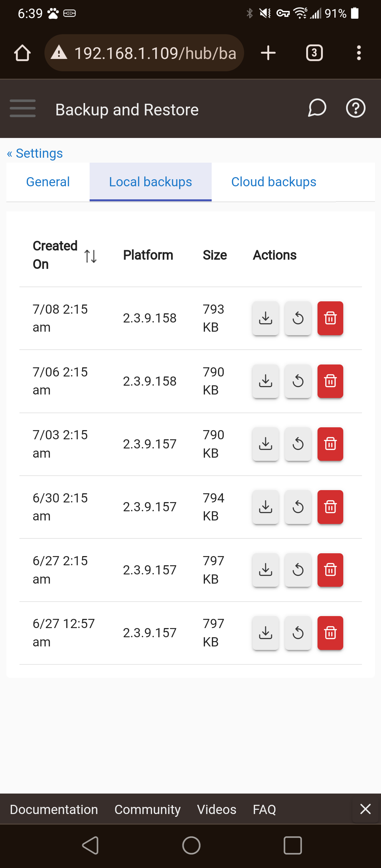Restore the 6/27 2:15 am backup
Screen dimensions: 381x868
click(x=298, y=570)
